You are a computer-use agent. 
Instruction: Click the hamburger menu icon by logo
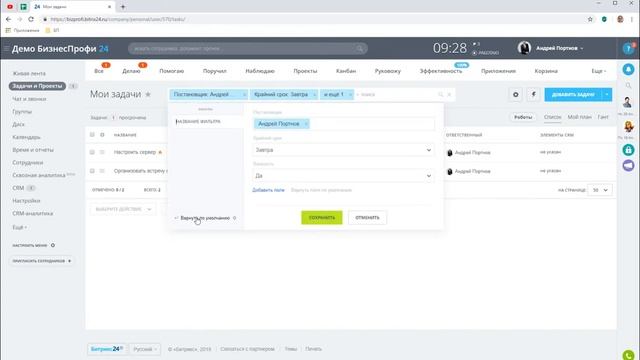click(x=6, y=49)
